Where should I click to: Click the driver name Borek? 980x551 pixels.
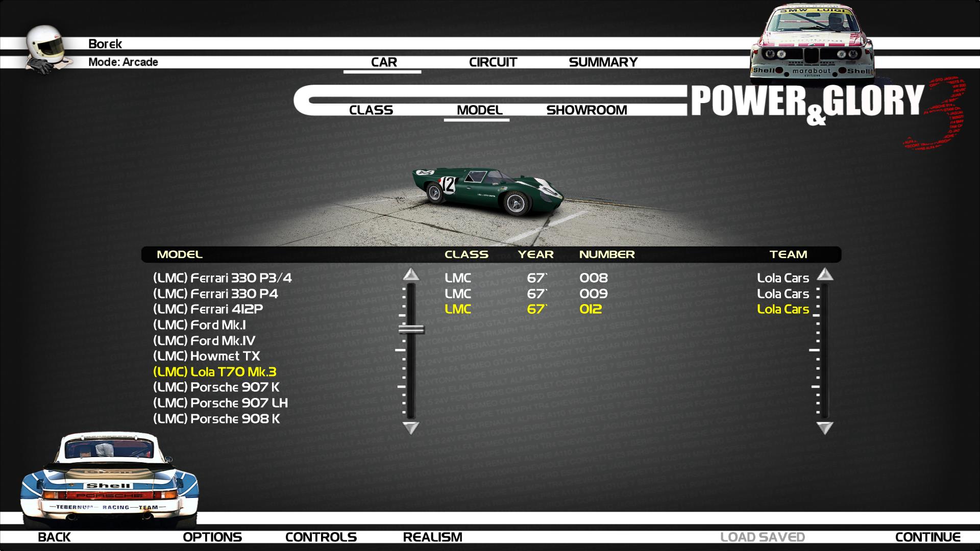coord(105,44)
